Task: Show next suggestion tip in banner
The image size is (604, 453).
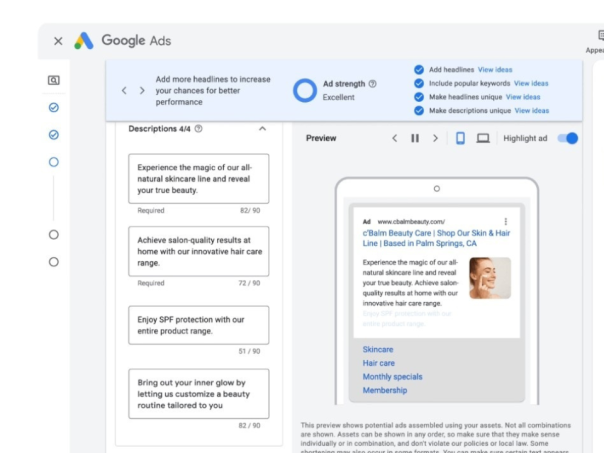Action: coord(142,90)
